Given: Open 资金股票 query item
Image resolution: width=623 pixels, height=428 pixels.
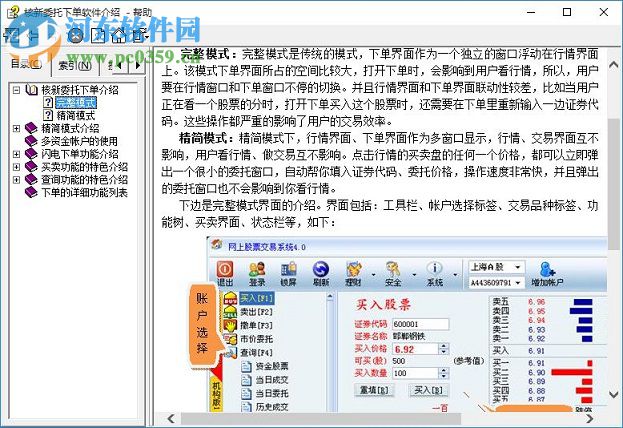Looking at the screenshot, I should (272, 366).
